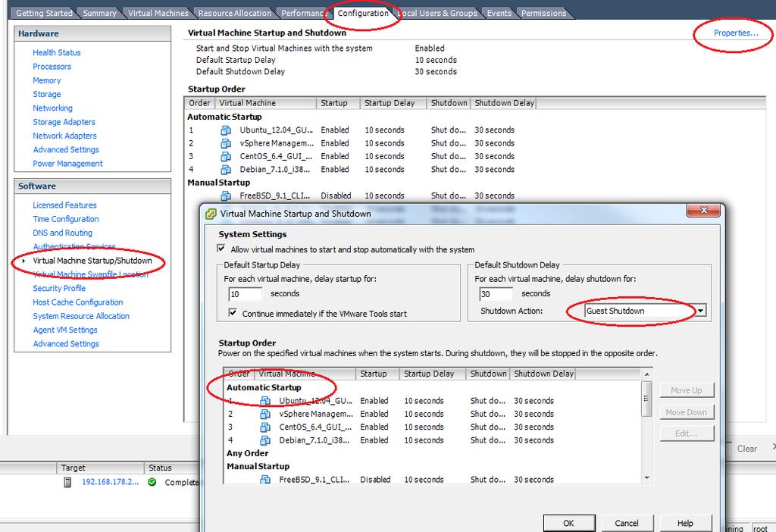The height and width of the screenshot is (532, 776).
Task: Click Cancel in the dialog
Action: 627,523
